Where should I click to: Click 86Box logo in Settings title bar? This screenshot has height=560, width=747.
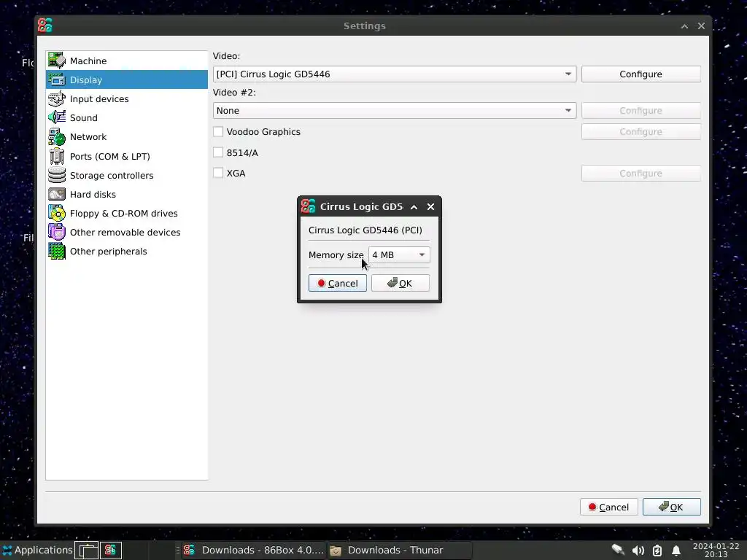pos(44,26)
